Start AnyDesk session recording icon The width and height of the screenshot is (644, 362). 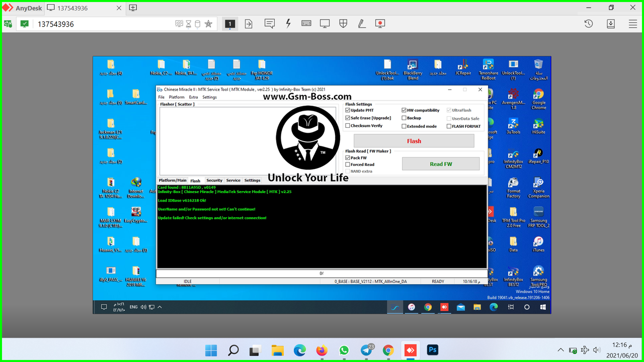click(380, 24)
